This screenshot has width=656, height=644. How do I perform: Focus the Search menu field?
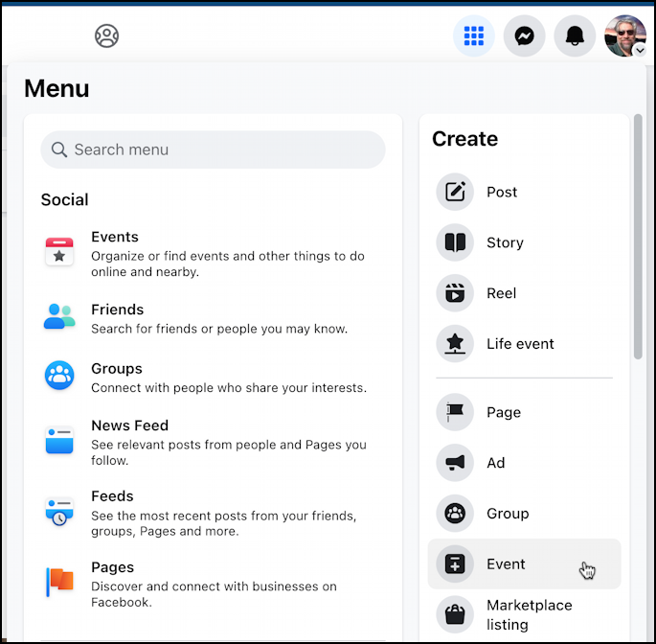213,149
